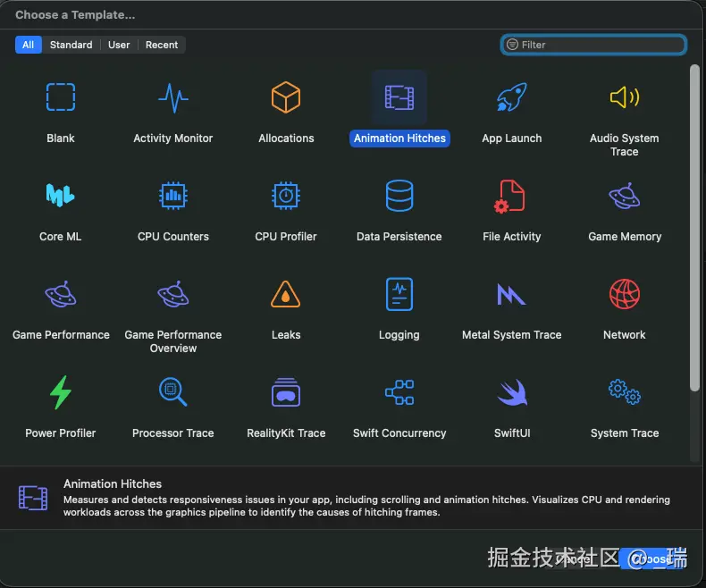The width and height of the screenshot is (706, 588).
Task: Switch to the Standard tab
Action: (x=71, y=45)
